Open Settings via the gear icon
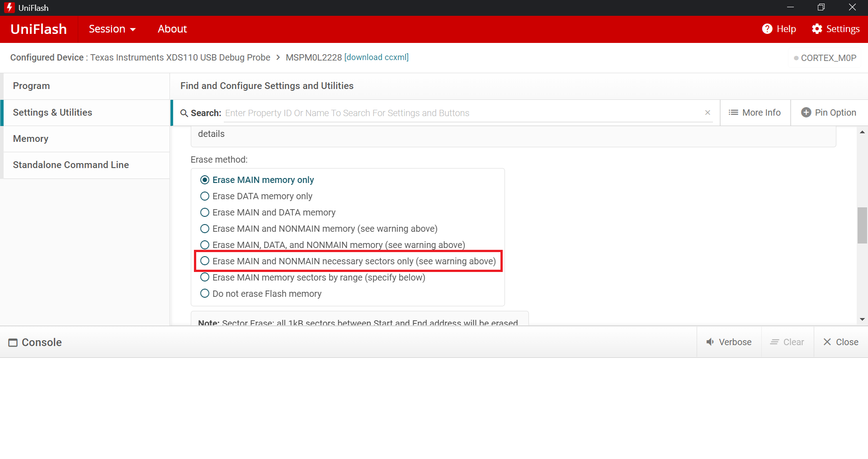 pos(816,29)
